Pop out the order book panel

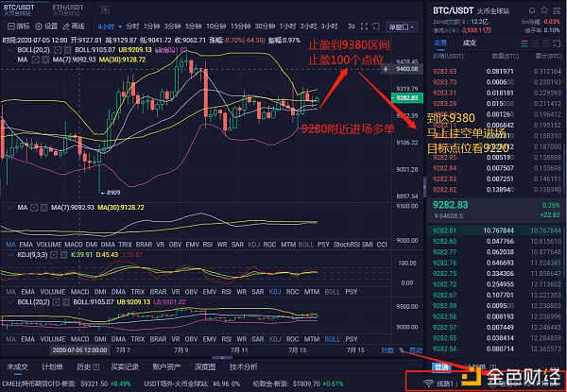point(557,44)
